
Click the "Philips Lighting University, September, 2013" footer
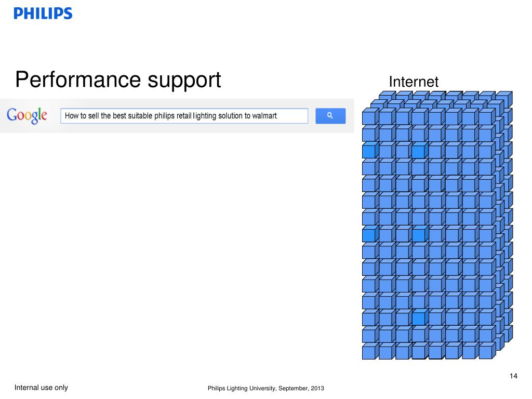pyautogui.click(x=265, y=388)
